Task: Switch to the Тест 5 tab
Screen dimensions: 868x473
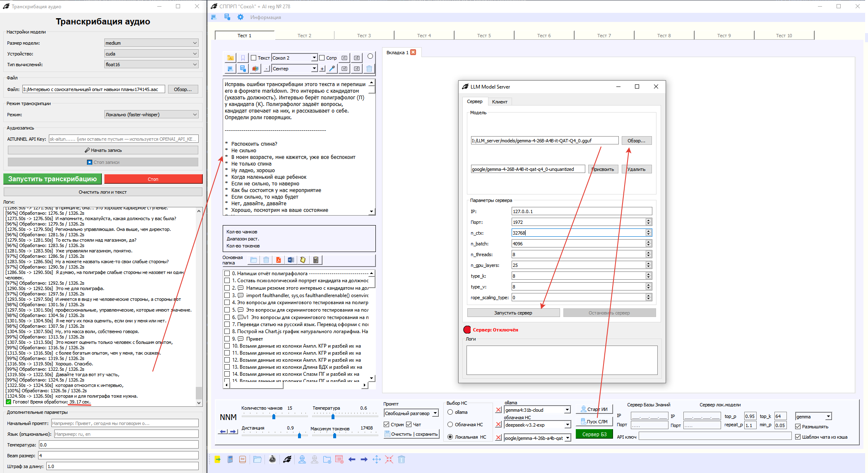Action: point(484,36)
